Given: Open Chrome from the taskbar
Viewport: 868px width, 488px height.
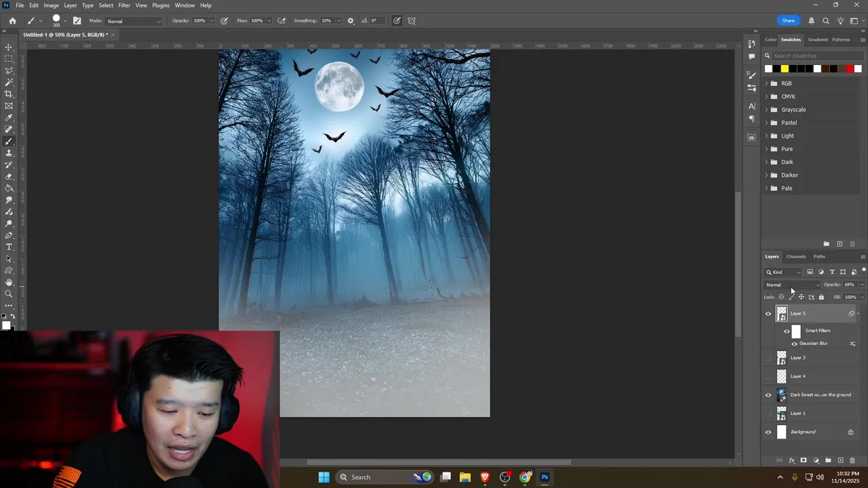Looking at the screenshot, I should pyautogui.click(x=525, y=477).
